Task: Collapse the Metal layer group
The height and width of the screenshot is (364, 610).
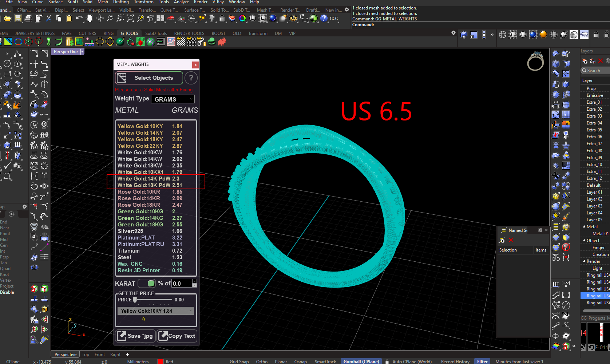Action: 584,227
